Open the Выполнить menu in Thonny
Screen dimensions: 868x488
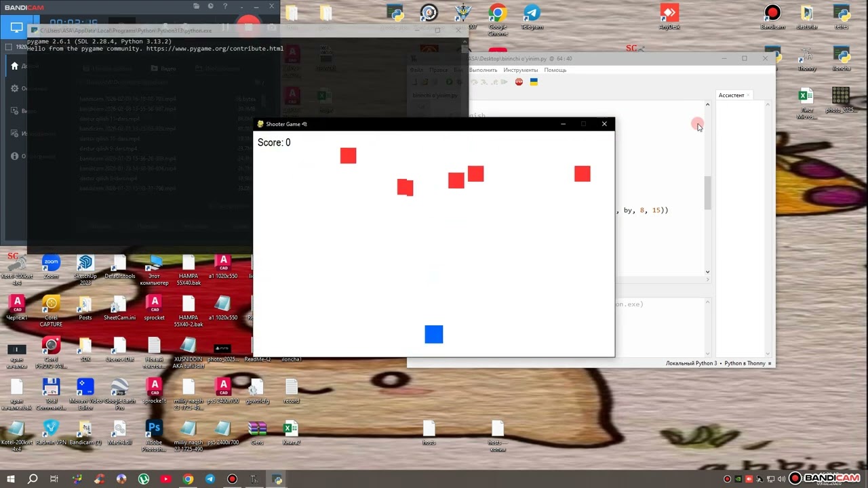click(x=483, y=70)
